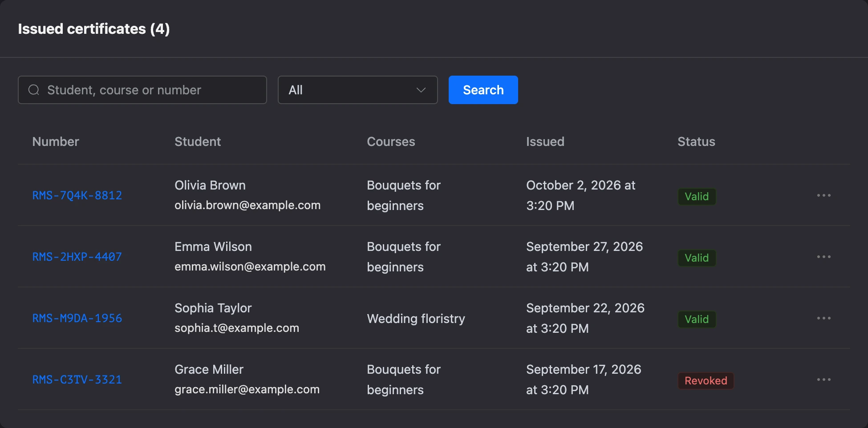868x428 pixels.
Task: Click issued date October 2, 2026
Action: click(x=581, y=195)
